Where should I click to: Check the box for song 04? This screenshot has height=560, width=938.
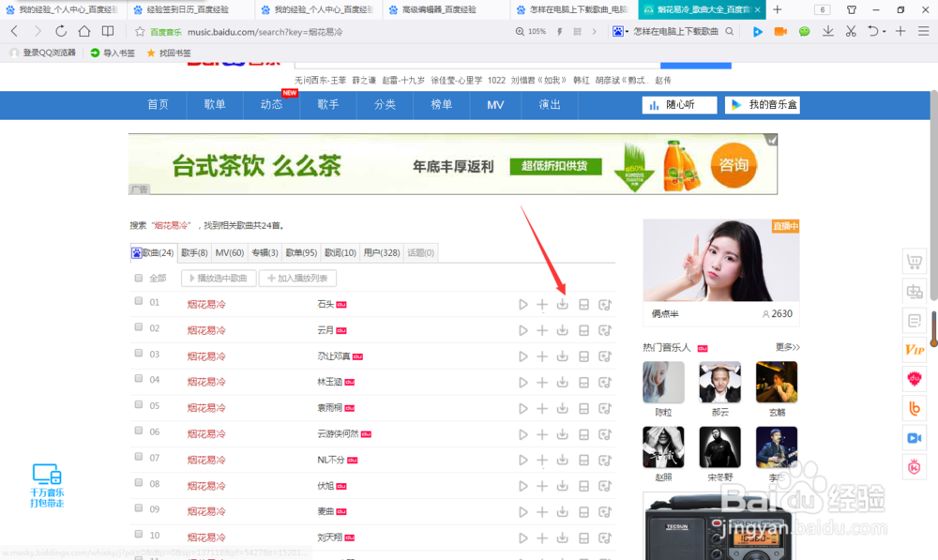139,379
